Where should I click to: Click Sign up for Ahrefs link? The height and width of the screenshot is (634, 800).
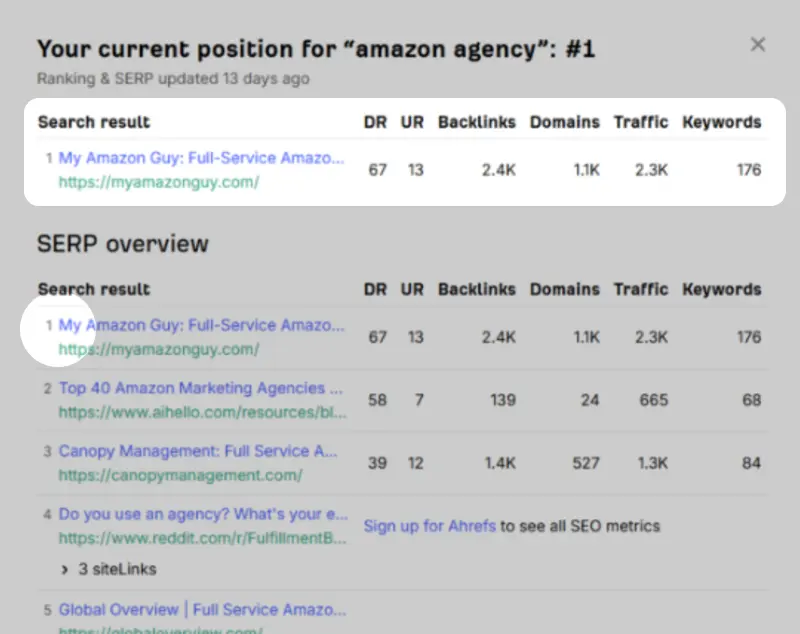click(430, 526)
